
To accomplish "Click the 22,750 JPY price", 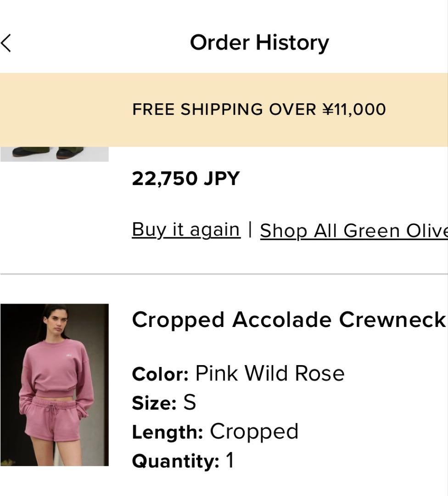I will [185, 178].
